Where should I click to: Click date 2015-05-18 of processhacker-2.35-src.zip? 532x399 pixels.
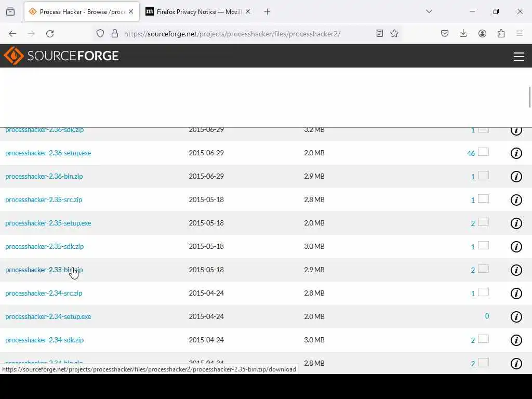coord(206,200)
